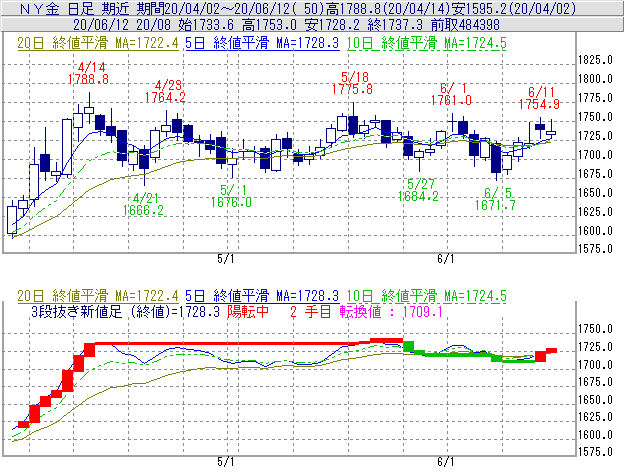Click the long red horizontal line-break bar
The image size is (624, 474).
(227, 343)
